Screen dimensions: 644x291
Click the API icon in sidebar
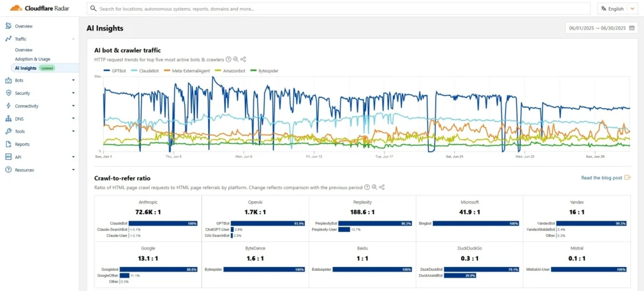click(x=8, y=156)
